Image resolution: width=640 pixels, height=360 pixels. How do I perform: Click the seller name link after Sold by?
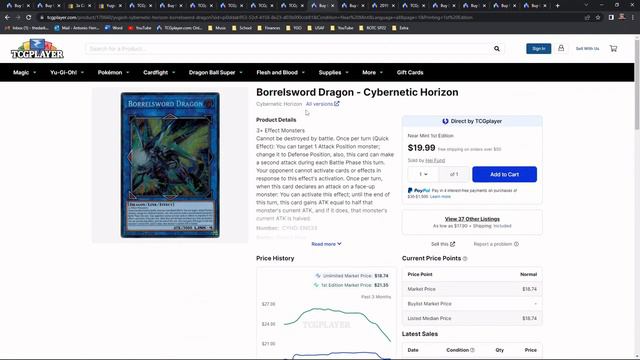(x=435, y=160)
